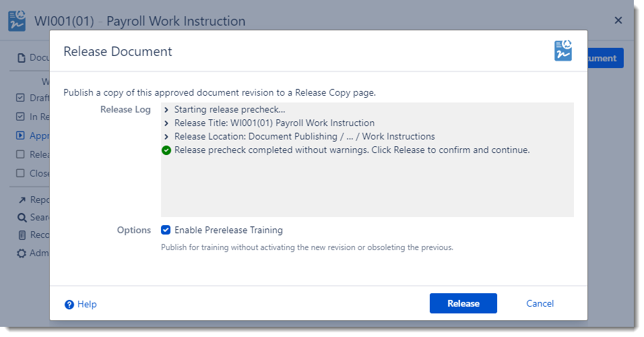Click the green precheck success checkmark icon
Screen dimensions: 644x337
[166, 150]
